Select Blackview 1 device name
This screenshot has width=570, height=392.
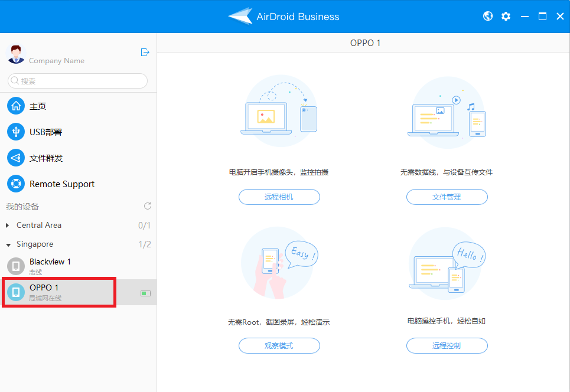click(50, 262)
